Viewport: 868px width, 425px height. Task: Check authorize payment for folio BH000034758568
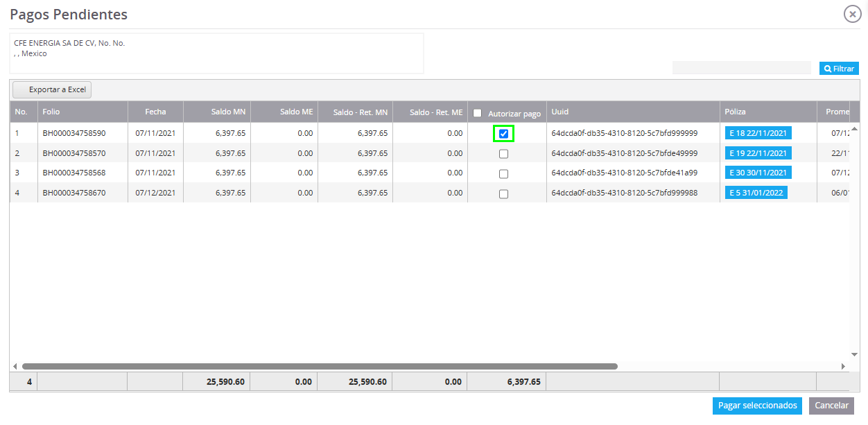(503, 173)
